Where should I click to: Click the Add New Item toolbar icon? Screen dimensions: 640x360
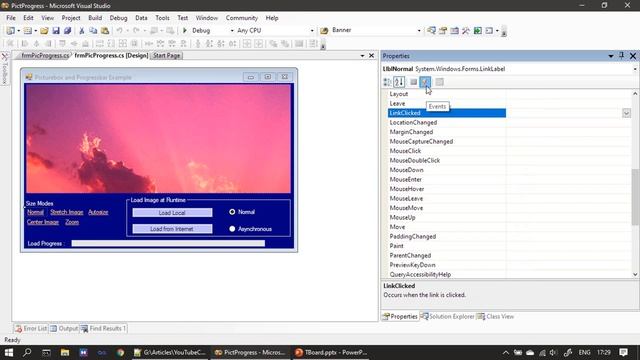click(x=27, y=31)
